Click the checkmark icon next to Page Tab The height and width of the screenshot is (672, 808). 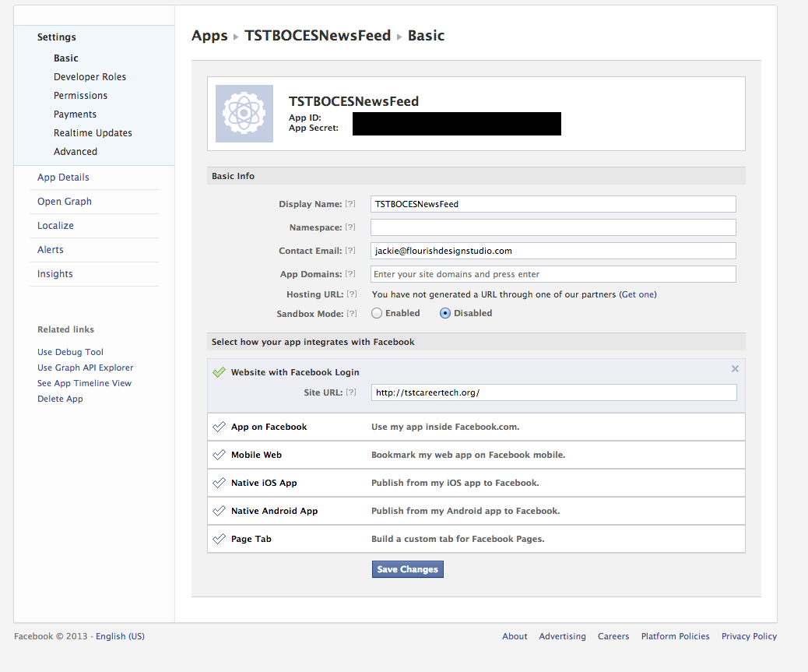tap(219, 539)
